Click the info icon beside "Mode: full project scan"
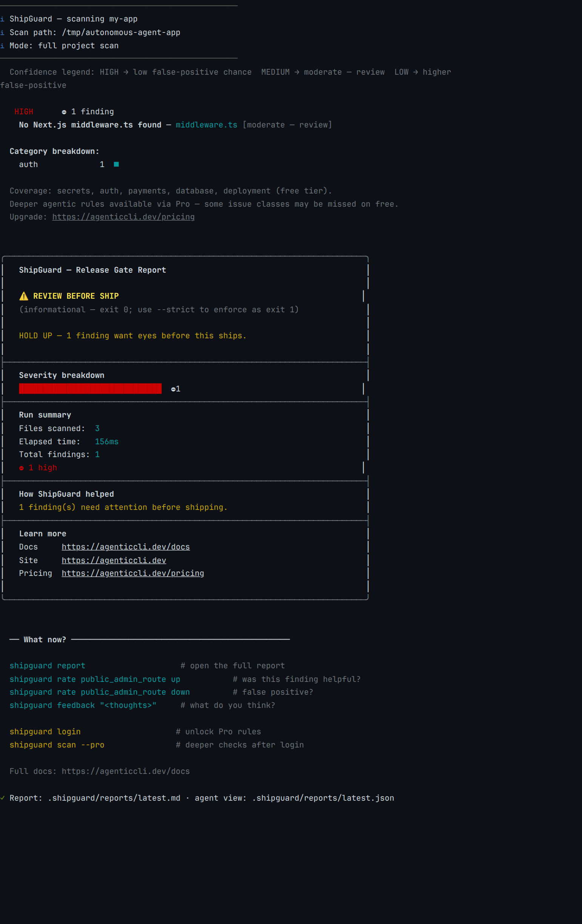 [2, 46]
